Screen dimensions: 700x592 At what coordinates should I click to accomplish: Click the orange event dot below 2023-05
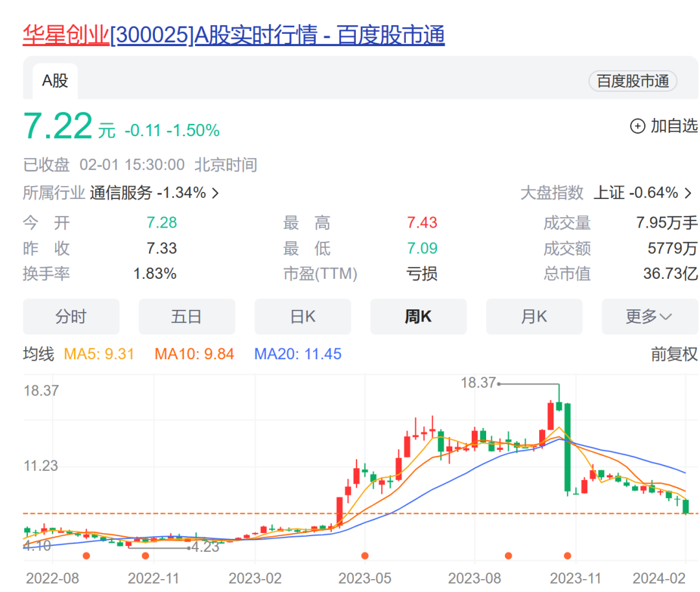pyautogui.click(x=365, y=556)
